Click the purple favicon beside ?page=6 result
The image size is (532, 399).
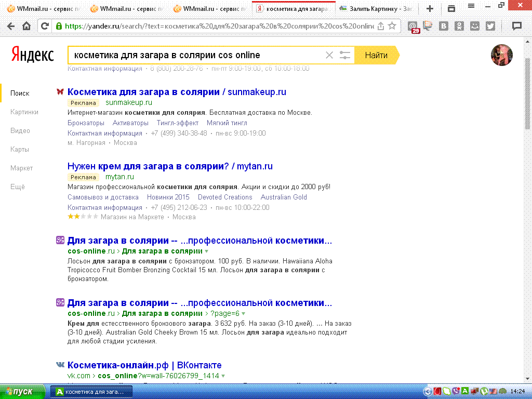[x=60, y=302]
